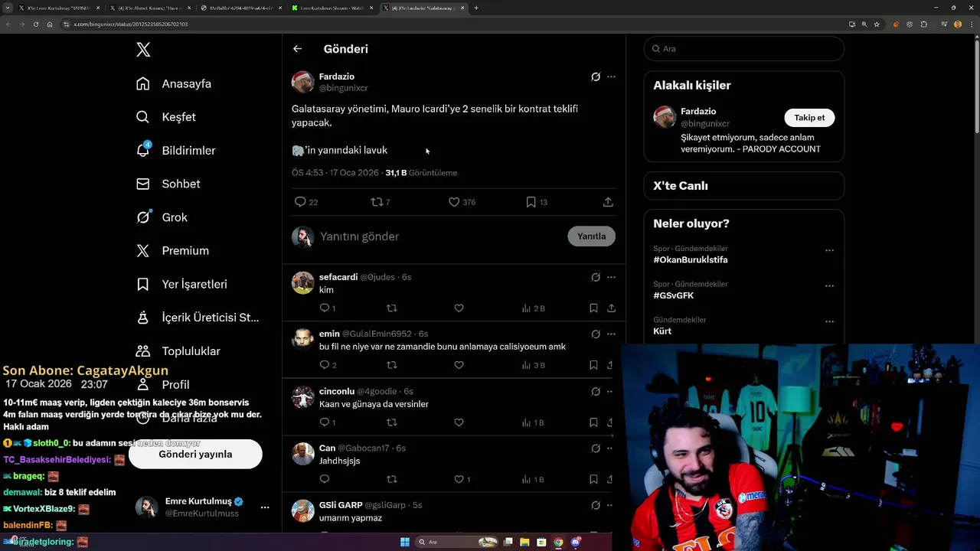Open the X logo home link

[x=143, y=50]
